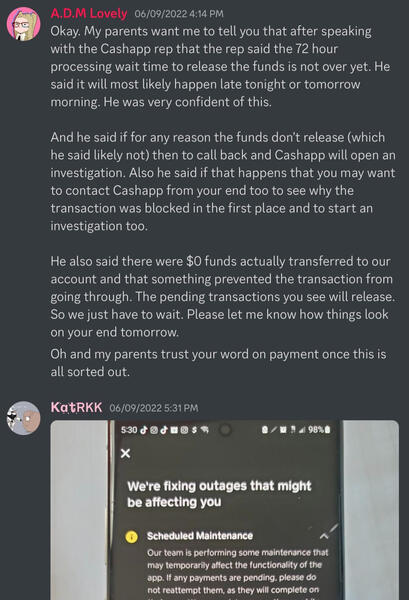Image resolution: width=409 pixels, height=600 pixels.
Task: Open the attached phone screenshot image
Action: pyautogui.click(x=225, y=510)
